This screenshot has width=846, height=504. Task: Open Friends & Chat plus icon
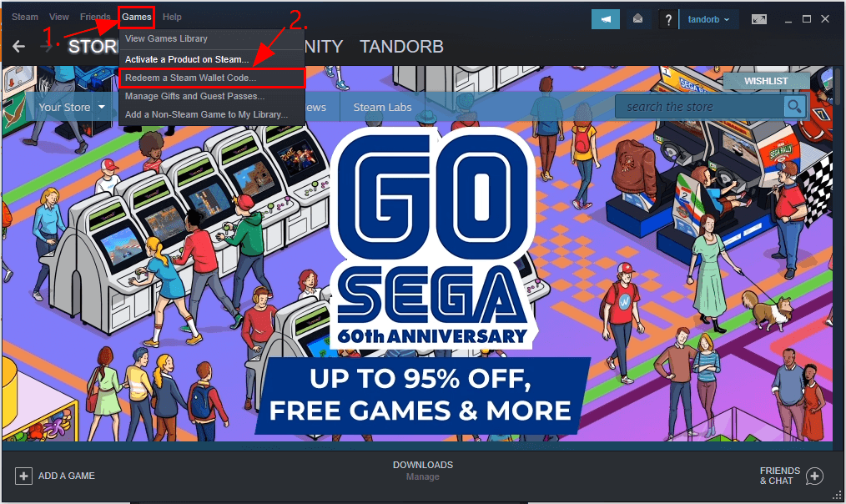tap(814, 476)
